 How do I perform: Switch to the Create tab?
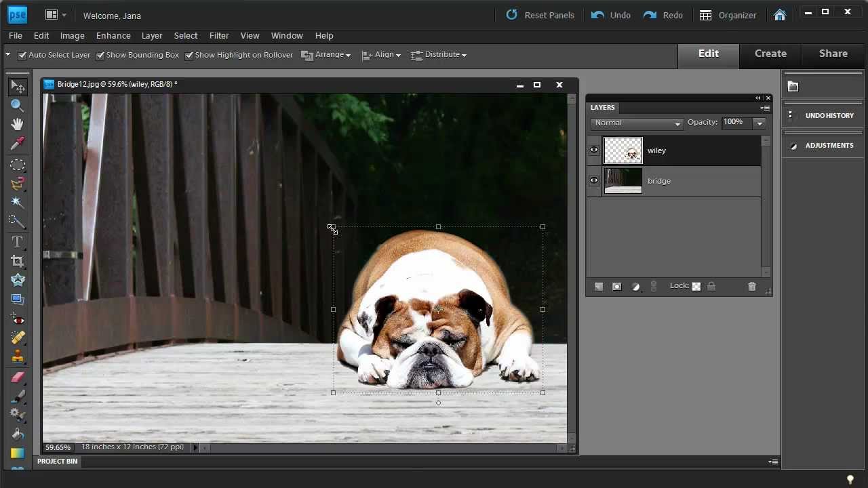771,54
